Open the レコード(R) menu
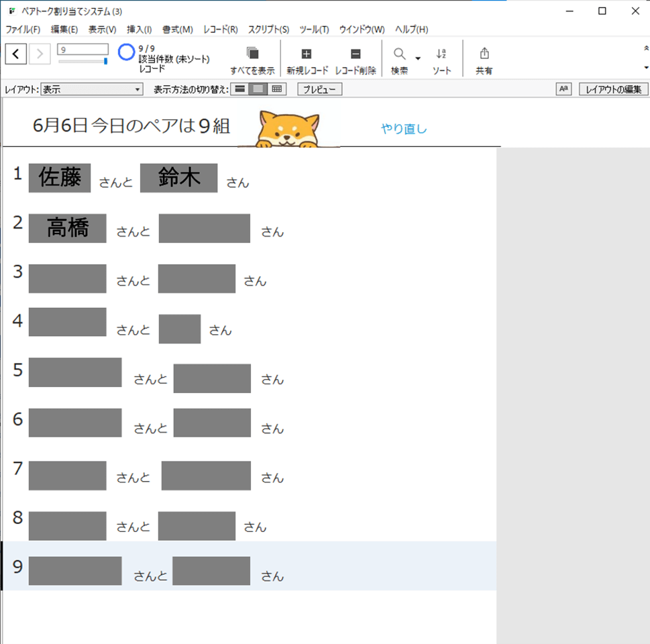This screenshot has width=650, height=644. pyautogui.click(x=221, y=30)
